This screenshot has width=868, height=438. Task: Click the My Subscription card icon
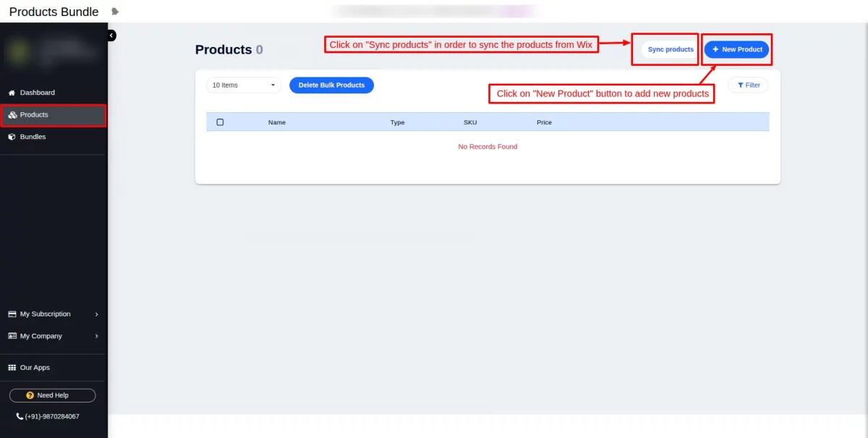click(12, 314)
